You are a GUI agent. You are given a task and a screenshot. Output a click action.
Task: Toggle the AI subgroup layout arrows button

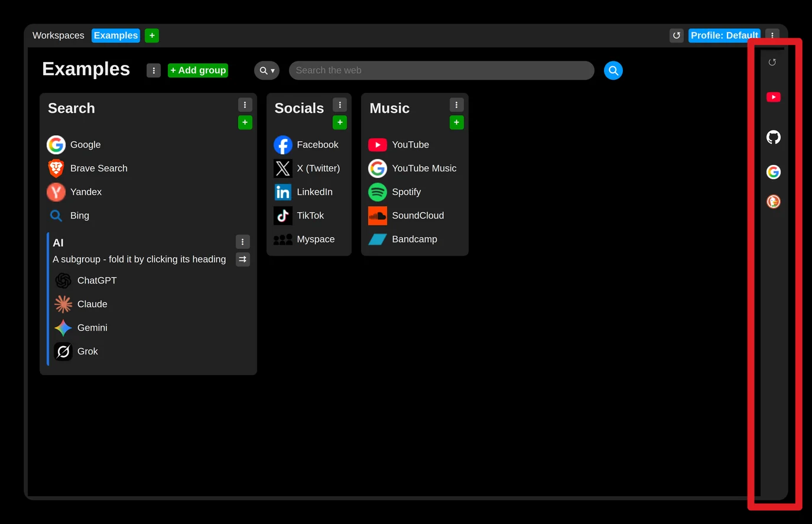click(x=243, y=259)
